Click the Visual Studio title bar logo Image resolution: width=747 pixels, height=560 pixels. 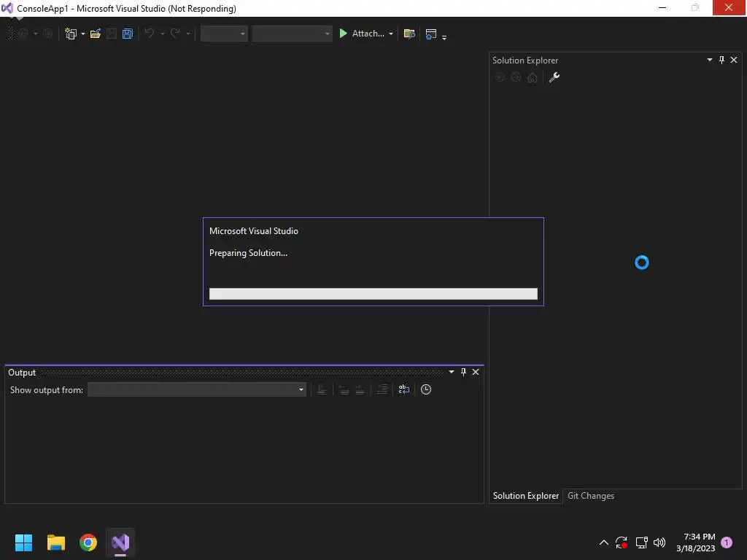pos(7,8)
